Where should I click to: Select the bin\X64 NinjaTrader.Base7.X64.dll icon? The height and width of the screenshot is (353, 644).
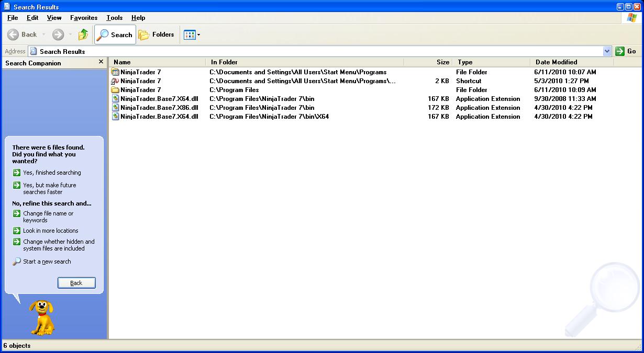pos(115,117)
